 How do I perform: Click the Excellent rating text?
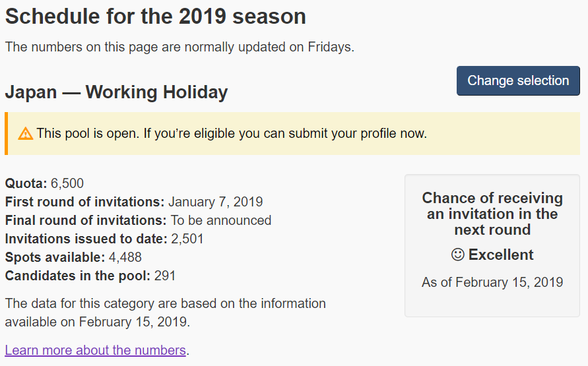click(x=501, y=255)
